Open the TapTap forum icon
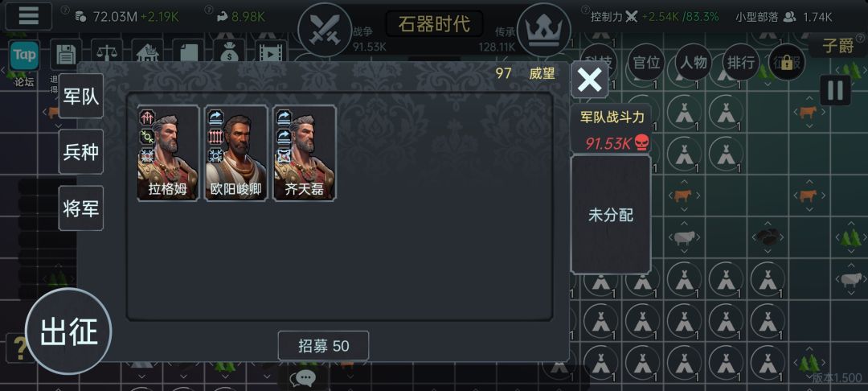Viewport: 868px width, 391px height. click(x=24, y=56)
